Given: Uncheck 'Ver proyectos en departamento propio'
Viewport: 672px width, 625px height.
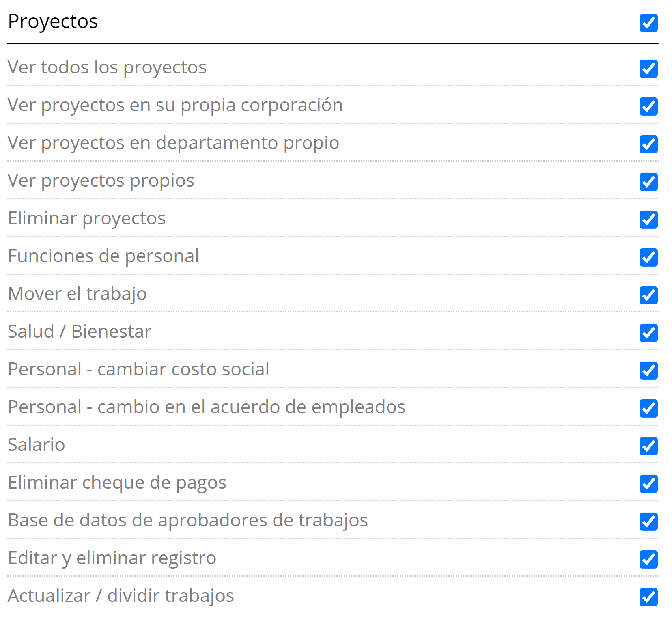Looking at the screenshot, I should point(648,144).
